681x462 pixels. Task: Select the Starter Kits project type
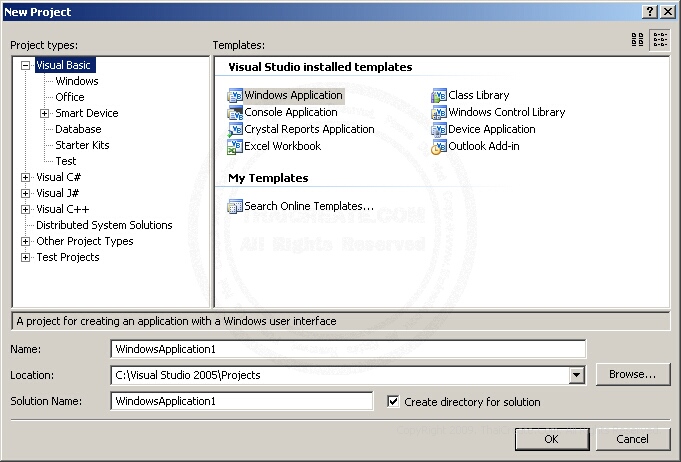pyautogui.click(x=83, y=145)
